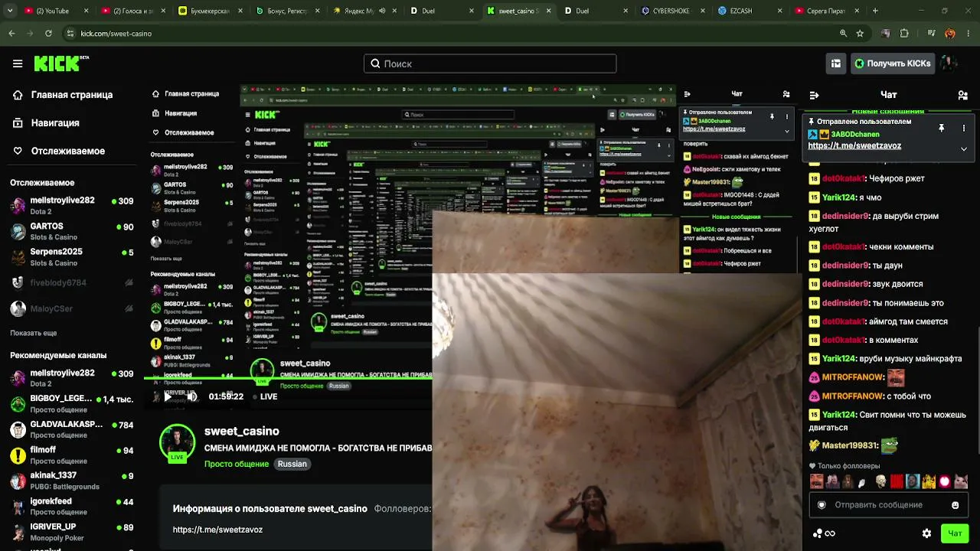Bookmark this page with the star icon

[x=860, y=34]
